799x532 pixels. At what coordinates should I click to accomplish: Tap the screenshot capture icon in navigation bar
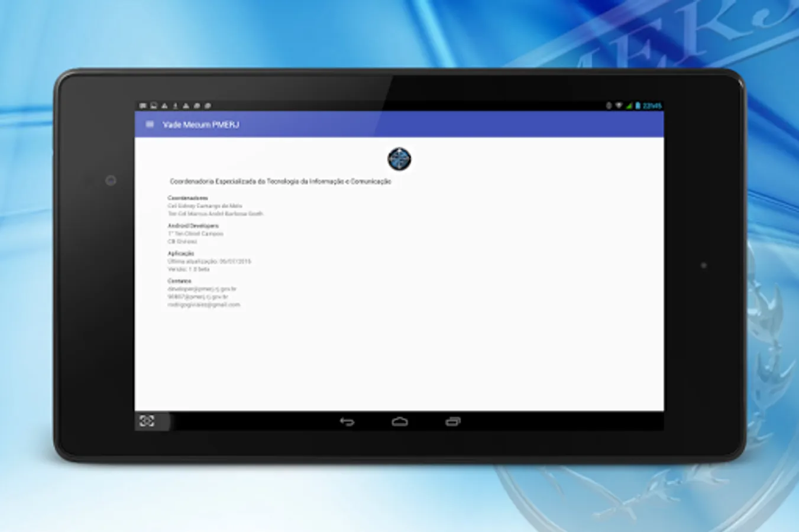(x=147, y=421)
